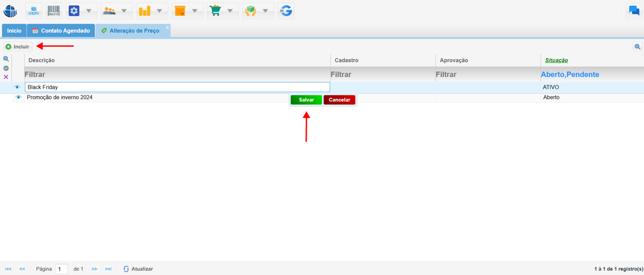The width and height of the screenshot is (644, 275).
Task: Click the Incluir button
Action: [x=18, y=47]
